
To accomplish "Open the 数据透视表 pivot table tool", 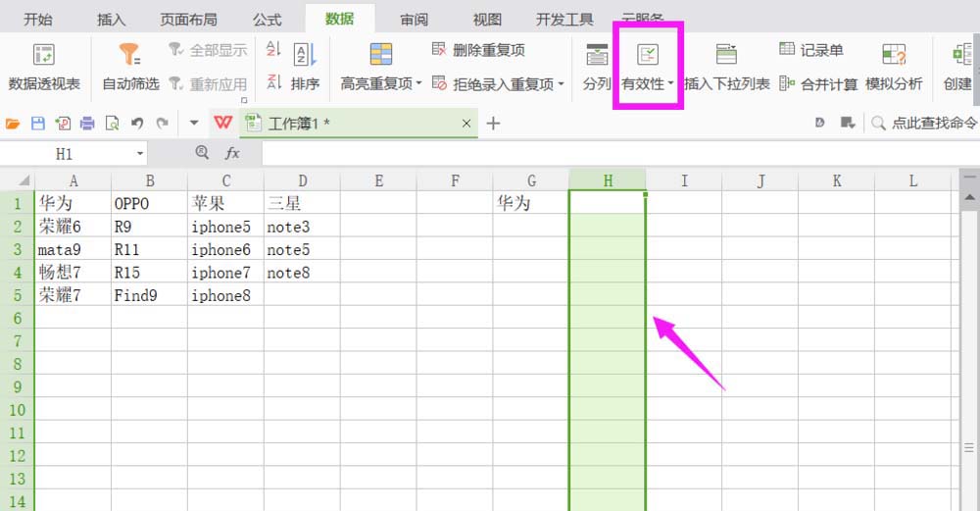I will pyautogui.click(x=44, y=68).
